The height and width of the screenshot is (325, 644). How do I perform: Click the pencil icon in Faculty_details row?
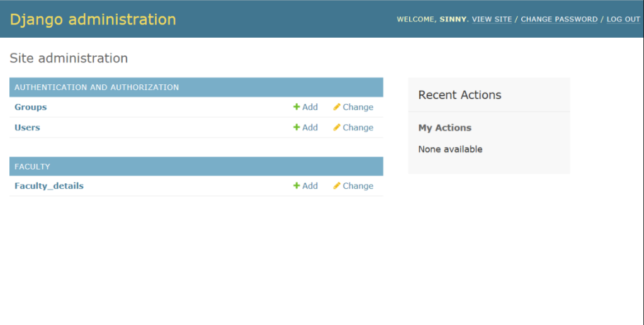point(337,186)
